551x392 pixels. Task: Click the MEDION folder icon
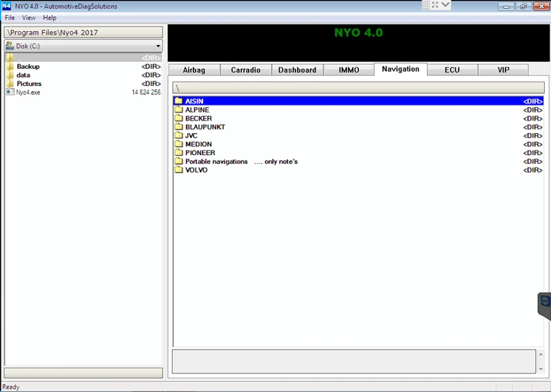[x=179, y=144]
